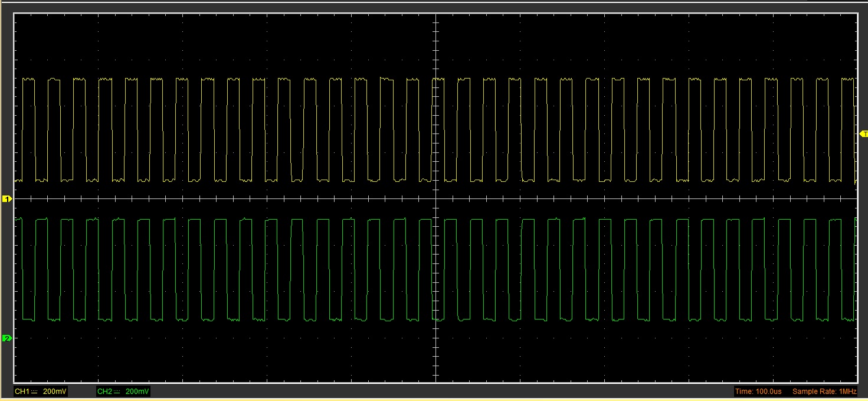Click the bottom-right corner of the graticule frame
This screenshot has height=401, width=868.
click(857, 382)
